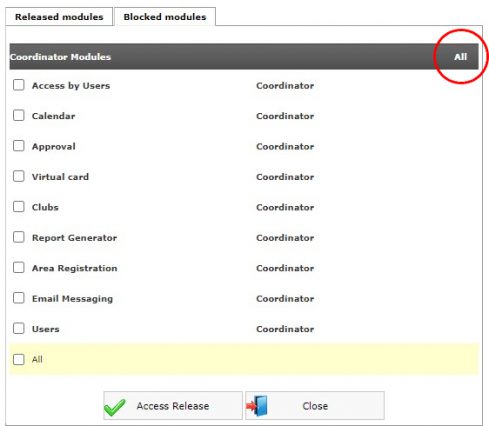Toggle the Report Generator checkbox
This screenshot has width=489, height=426.
point(19,237)
